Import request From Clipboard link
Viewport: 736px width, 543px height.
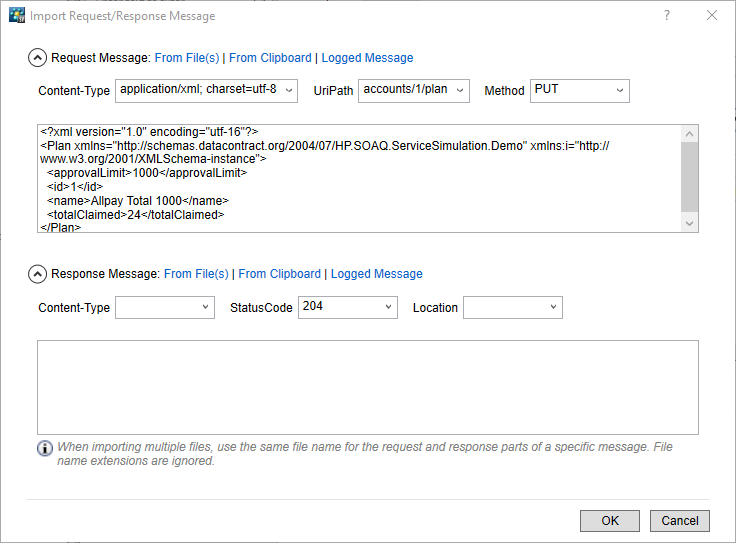click(270, 58)
